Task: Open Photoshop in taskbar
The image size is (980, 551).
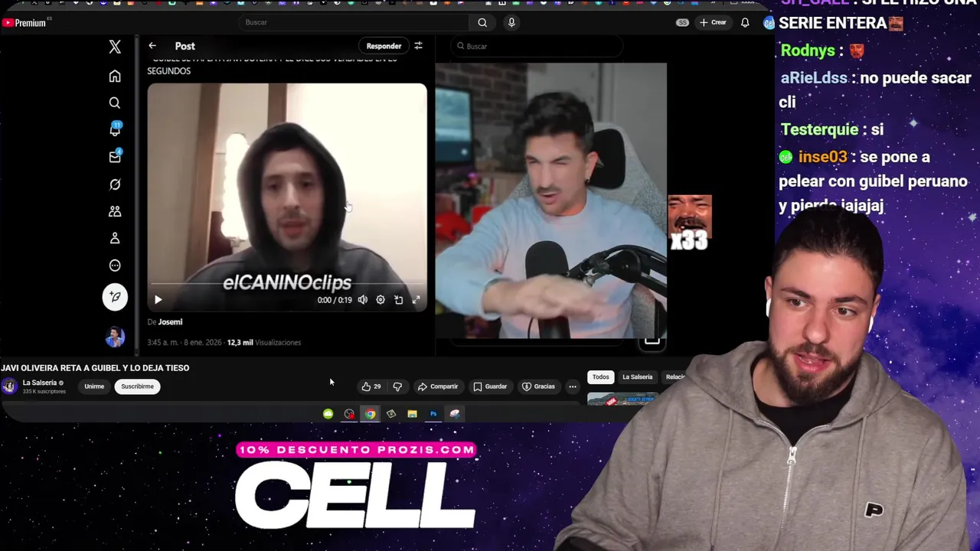Action: click(433, 414)
